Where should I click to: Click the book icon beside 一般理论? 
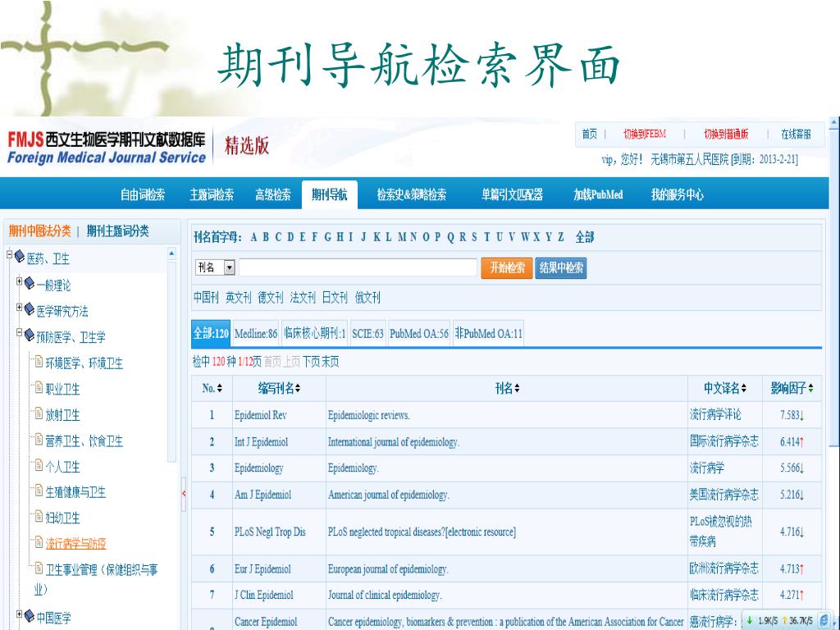(30, 283)
